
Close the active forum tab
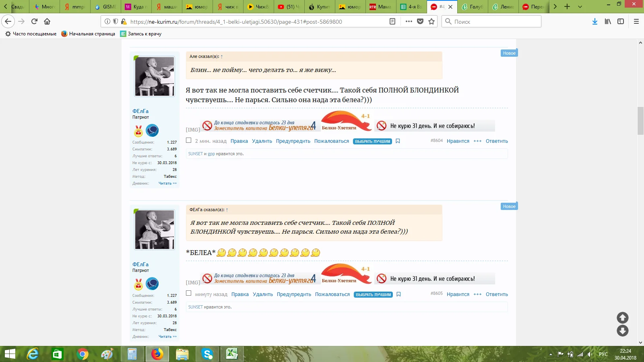click(450, 7)
